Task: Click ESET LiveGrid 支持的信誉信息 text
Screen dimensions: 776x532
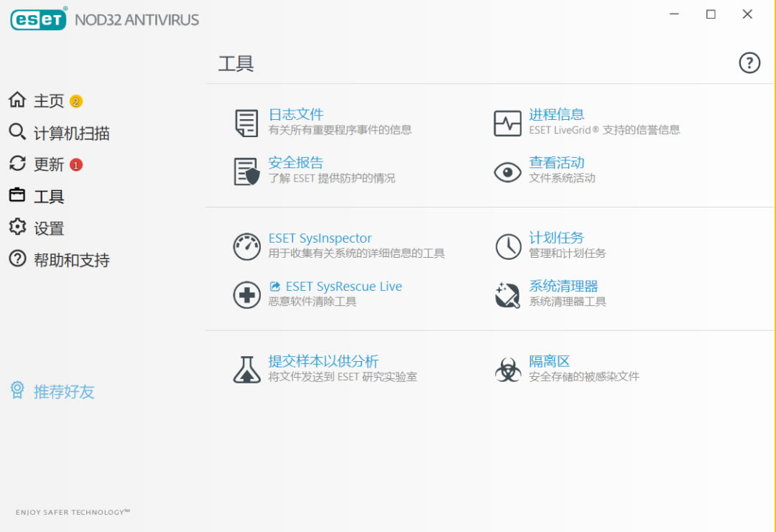Action: pos(604,129)
